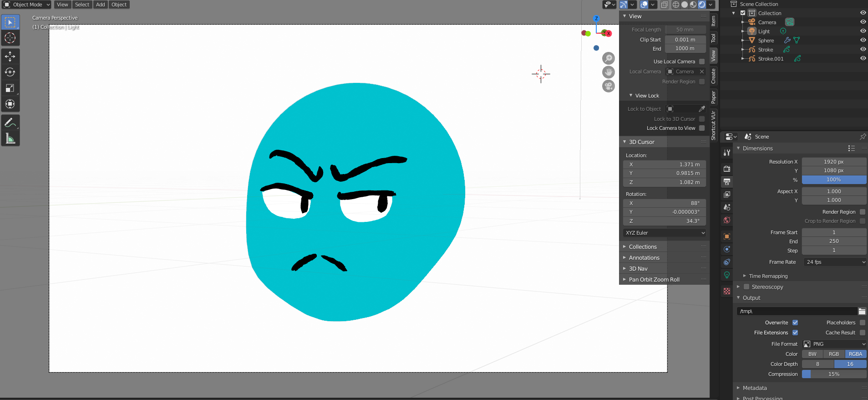Toggle File Extensions checkbox

pos(795,333)
